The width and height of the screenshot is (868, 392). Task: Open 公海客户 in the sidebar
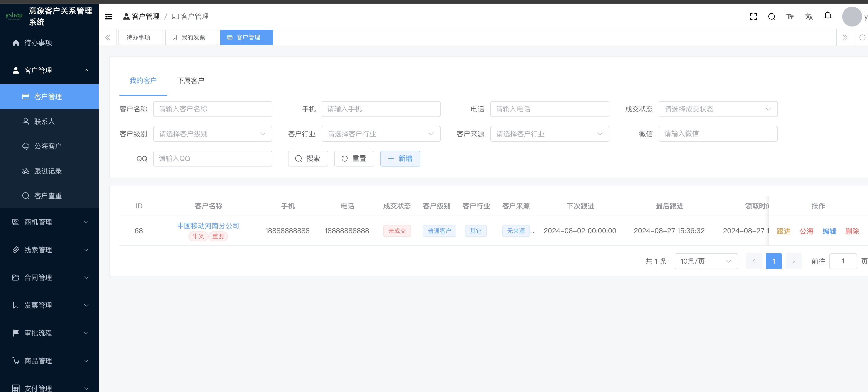(48, 146)
